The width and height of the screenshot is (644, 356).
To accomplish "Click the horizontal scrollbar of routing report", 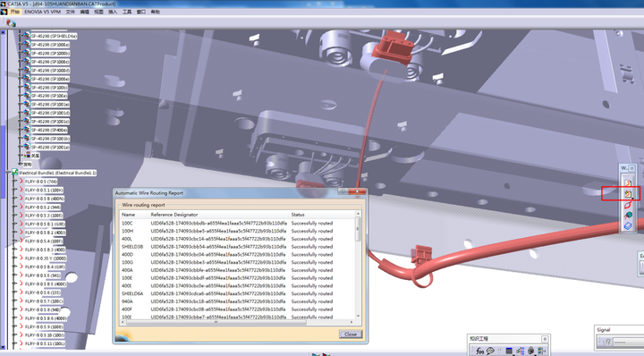I will click(x=216, y=322).
